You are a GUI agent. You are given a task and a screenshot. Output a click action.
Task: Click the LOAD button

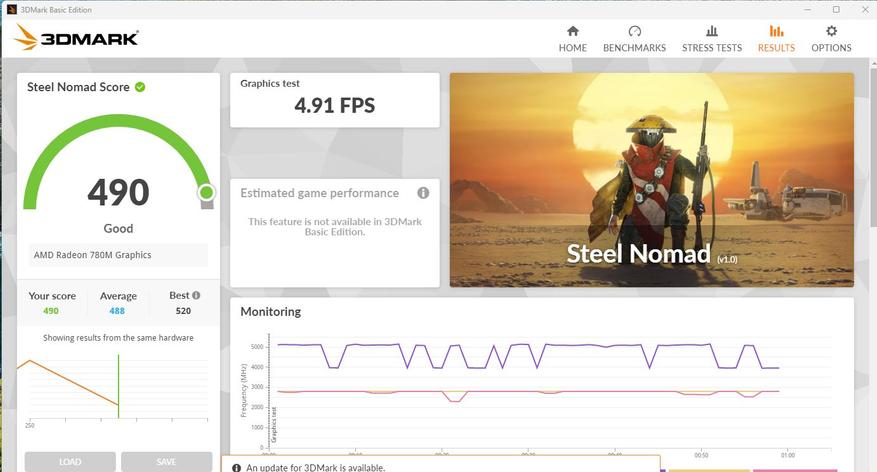pos(70,462)
